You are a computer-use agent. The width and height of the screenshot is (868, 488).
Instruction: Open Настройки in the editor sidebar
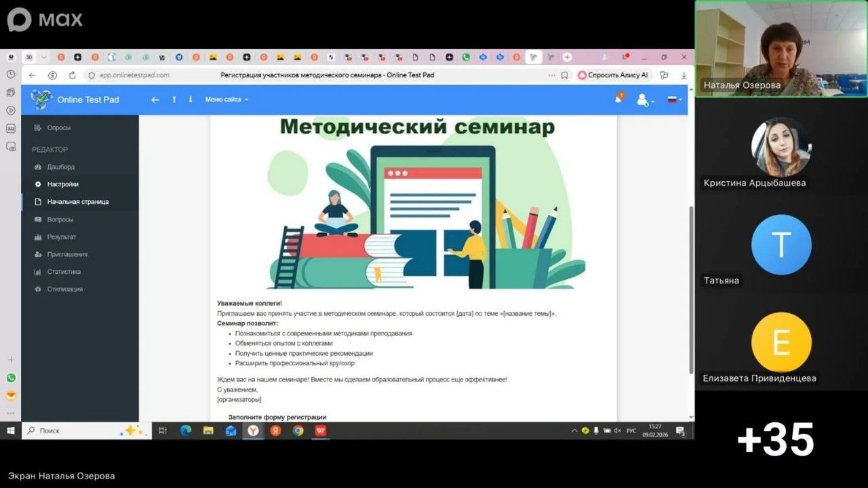62,184
